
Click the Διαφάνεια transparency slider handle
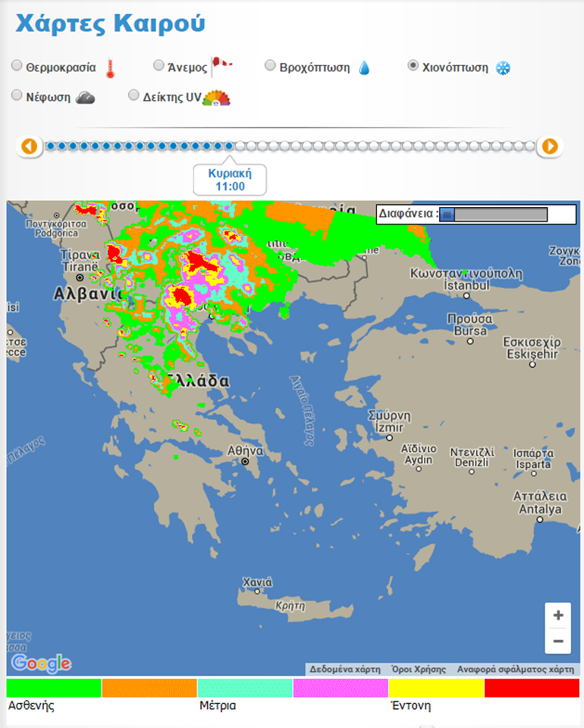447,215
